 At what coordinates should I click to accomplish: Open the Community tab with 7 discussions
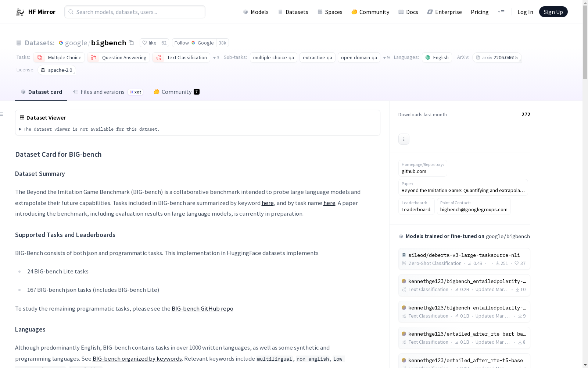(x=176, y=92)
